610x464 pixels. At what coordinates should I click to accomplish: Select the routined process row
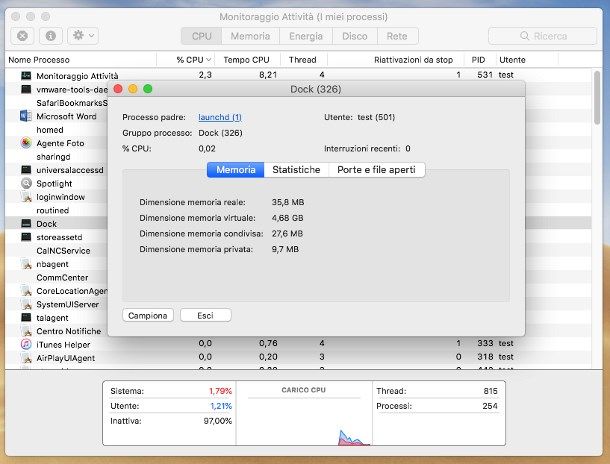click(57, 210)
